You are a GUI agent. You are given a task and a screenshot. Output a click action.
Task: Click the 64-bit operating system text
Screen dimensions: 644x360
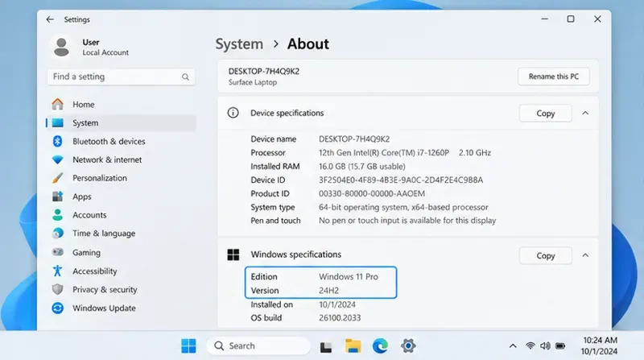click(403, 207)
